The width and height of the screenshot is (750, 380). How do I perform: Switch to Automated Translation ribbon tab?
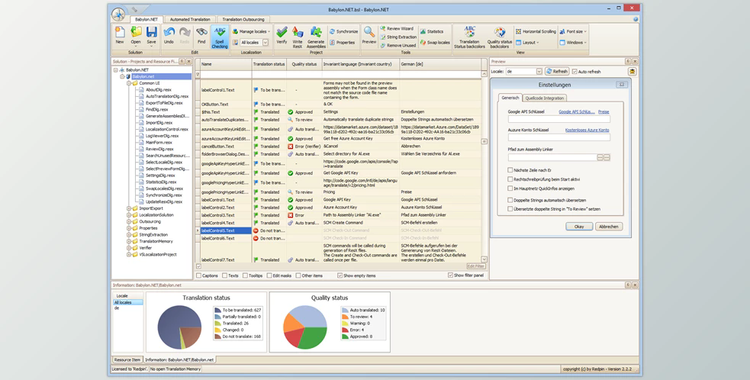click(x=190, y=19)
